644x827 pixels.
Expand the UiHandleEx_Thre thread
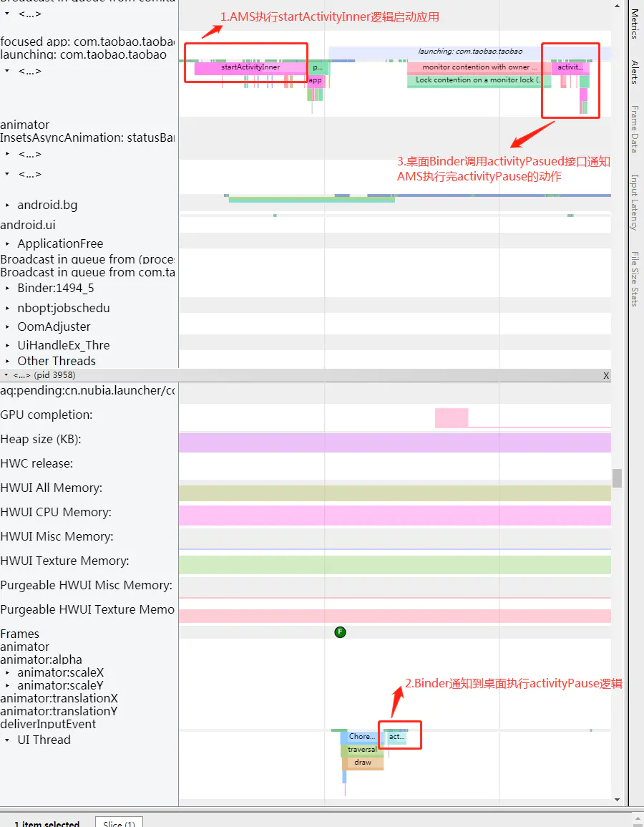click(7, 345)
